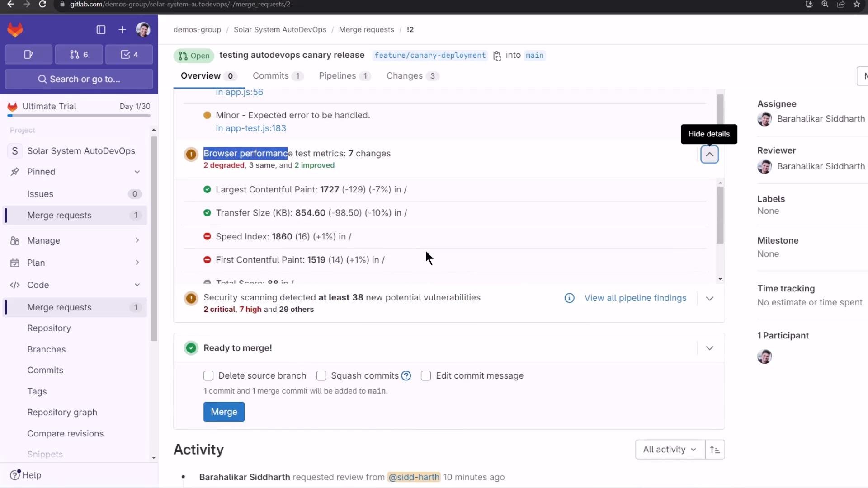Expand the Ready to merge section chevron
The width and height of the screenshot is (868, 488).
click(x=710, y=348)
